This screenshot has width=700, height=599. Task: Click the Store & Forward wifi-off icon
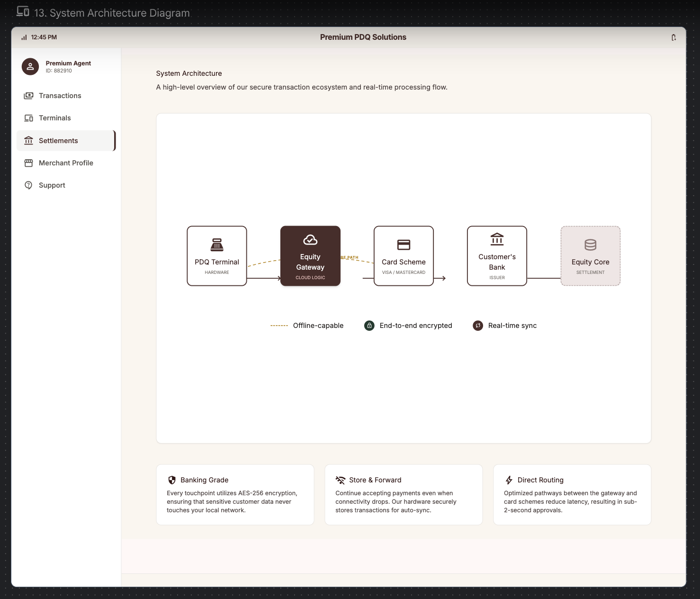(340, 480)
